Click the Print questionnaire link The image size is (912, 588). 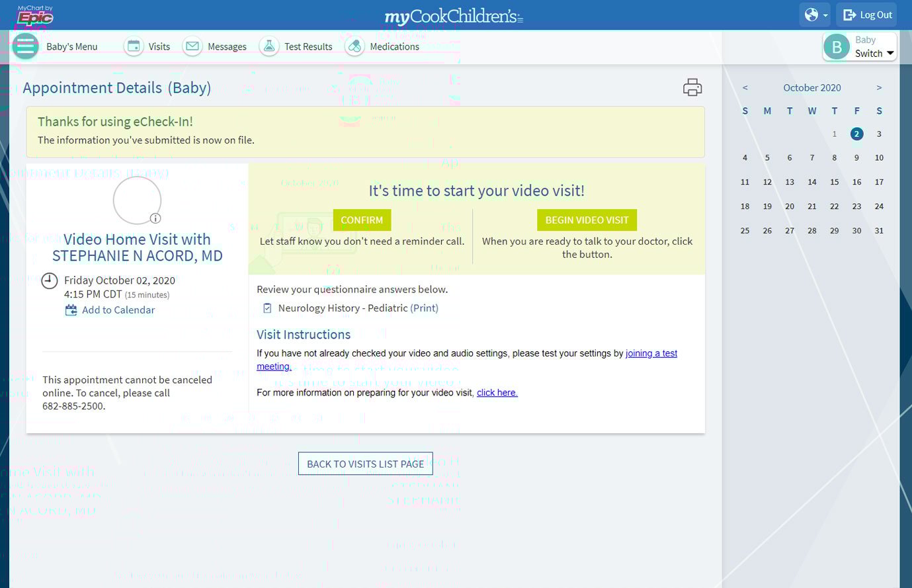[424, 308]
